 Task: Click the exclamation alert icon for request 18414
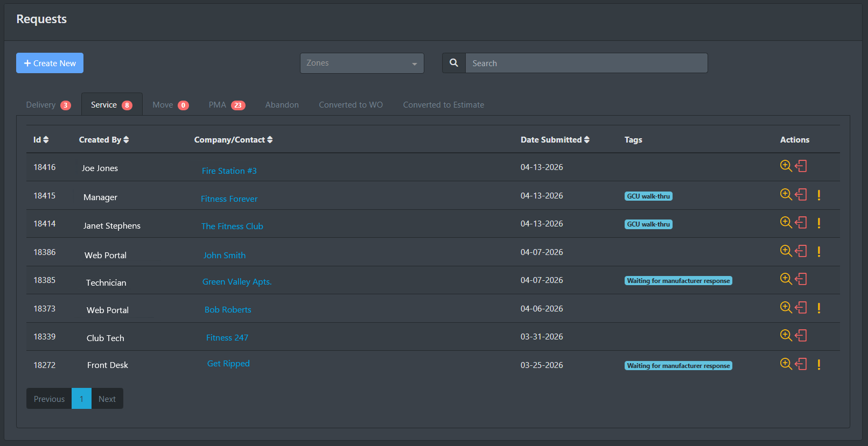click(x=818, y=223)
